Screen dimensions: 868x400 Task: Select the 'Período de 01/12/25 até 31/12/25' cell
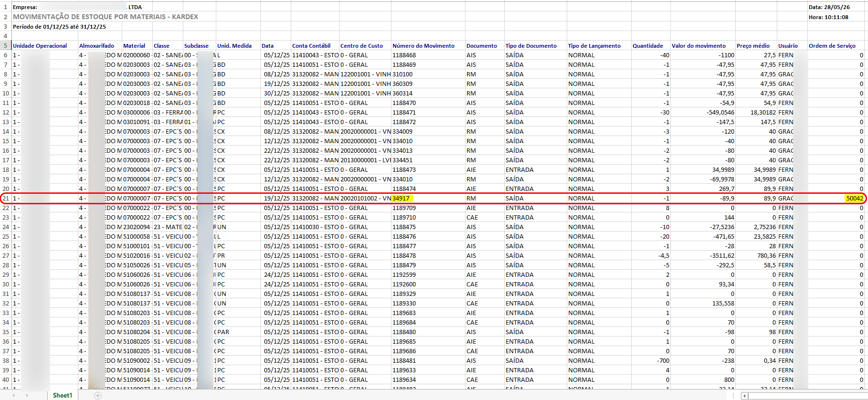coord(59,27)
